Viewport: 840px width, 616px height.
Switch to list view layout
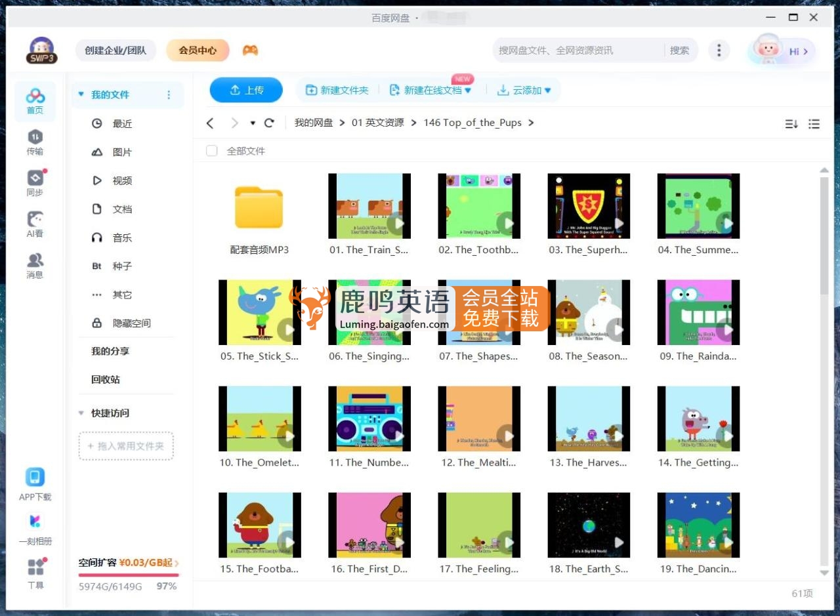[814, 123]
